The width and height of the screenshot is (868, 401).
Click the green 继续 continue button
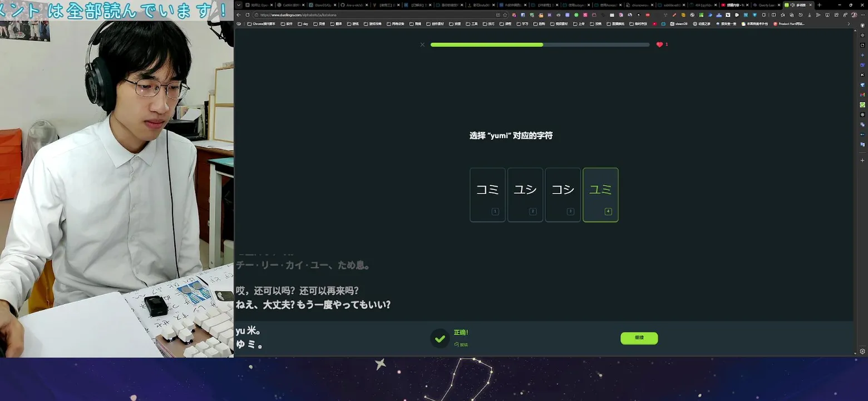coord(639,338)
